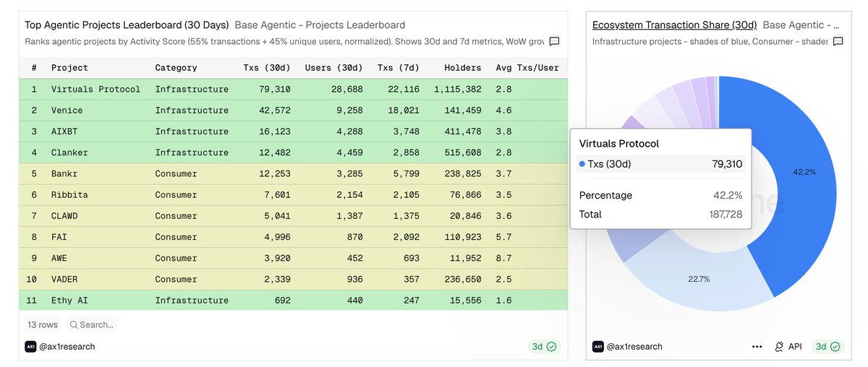Sort table by Users (30d) column header
Screen dimensions: 868x367
point(333,68)
